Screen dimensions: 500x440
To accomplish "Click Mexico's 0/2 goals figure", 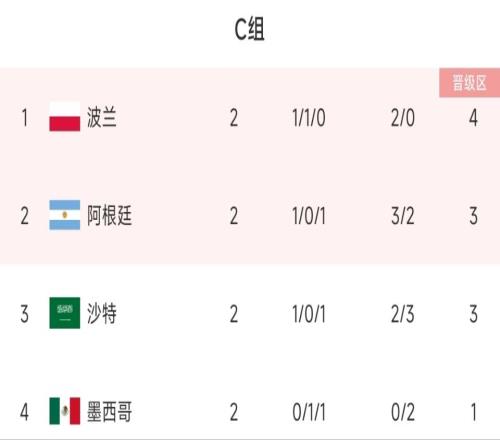I will [x=403, y=412].
